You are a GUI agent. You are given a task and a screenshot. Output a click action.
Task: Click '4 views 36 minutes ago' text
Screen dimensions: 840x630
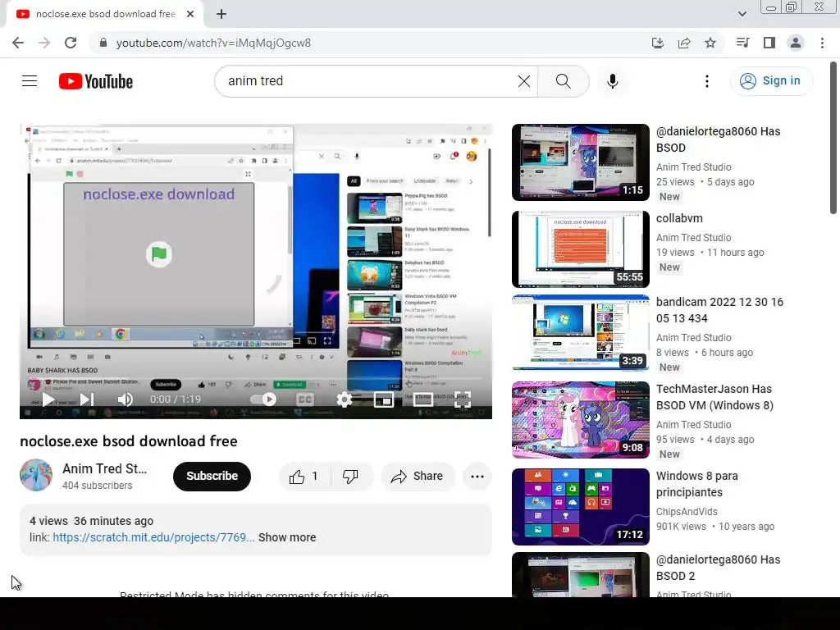pyautogui.click(x=91, y=521)
